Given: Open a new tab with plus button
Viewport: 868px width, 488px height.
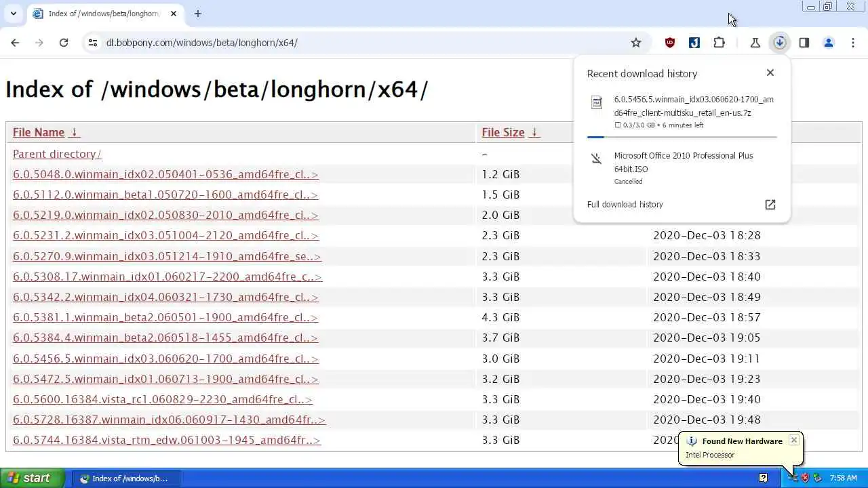Looking at the screenshot, I should tap(198, 14).
